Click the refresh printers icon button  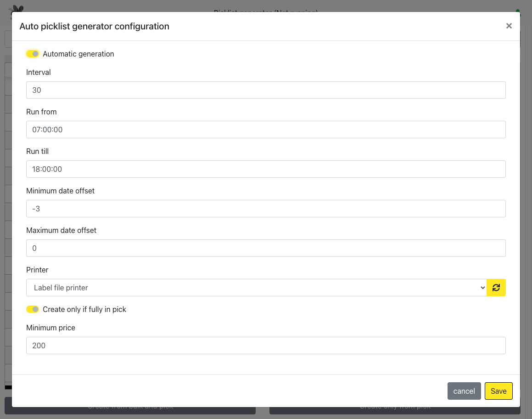[496, 288]
